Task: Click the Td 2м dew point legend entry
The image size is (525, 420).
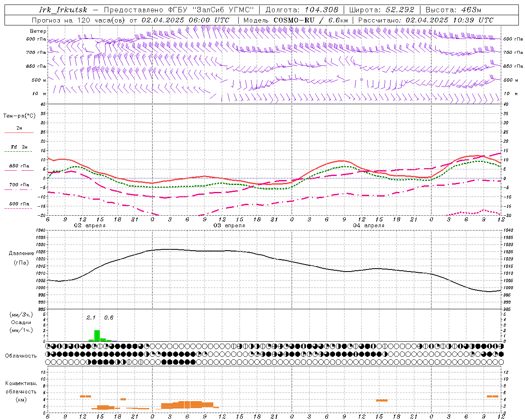Action: click(19, 147)
